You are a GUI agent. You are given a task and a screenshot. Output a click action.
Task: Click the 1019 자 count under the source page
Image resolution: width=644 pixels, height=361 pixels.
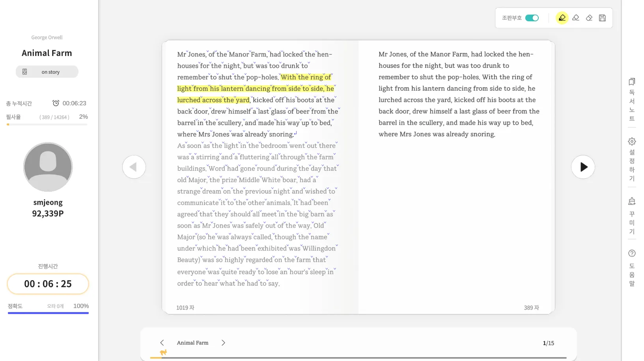tap(185, 308)
